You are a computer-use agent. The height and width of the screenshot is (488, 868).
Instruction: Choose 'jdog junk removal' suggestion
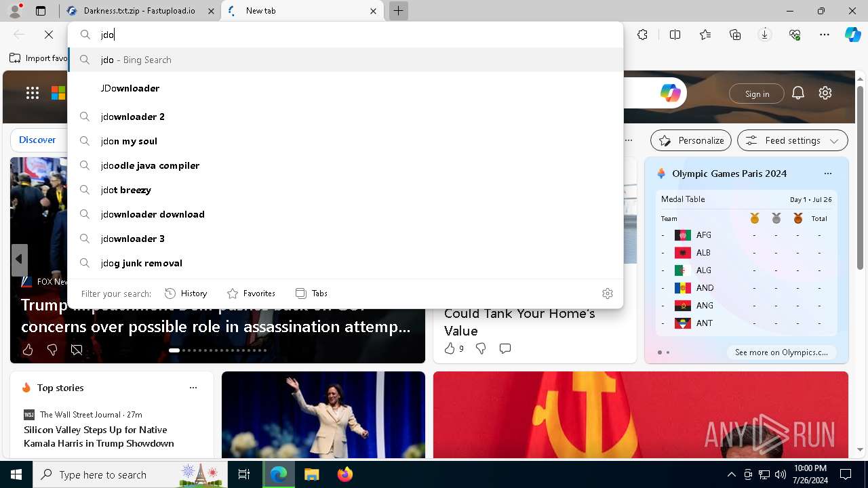point(345,263)
